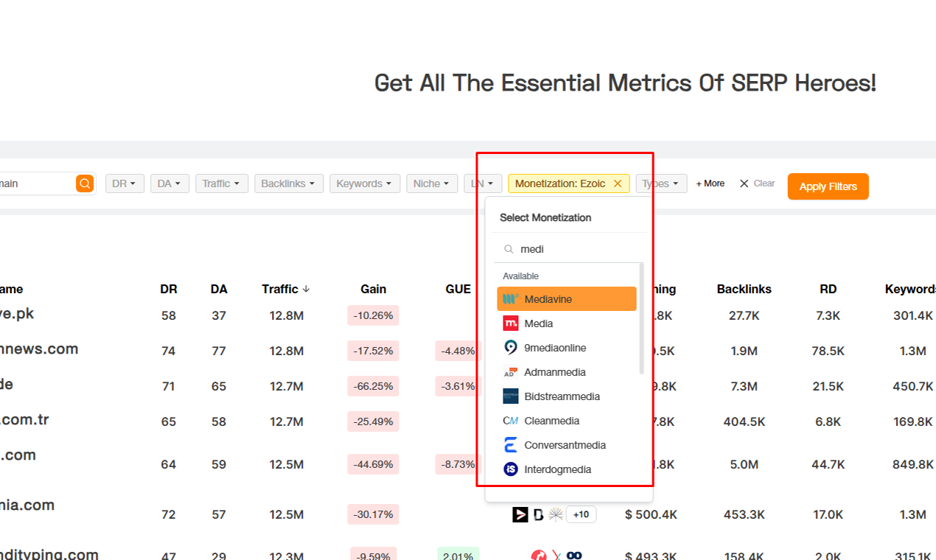Click the 301.4K keywords value
The width and height of the screenshot is (936, 560).
coord(912,315)
